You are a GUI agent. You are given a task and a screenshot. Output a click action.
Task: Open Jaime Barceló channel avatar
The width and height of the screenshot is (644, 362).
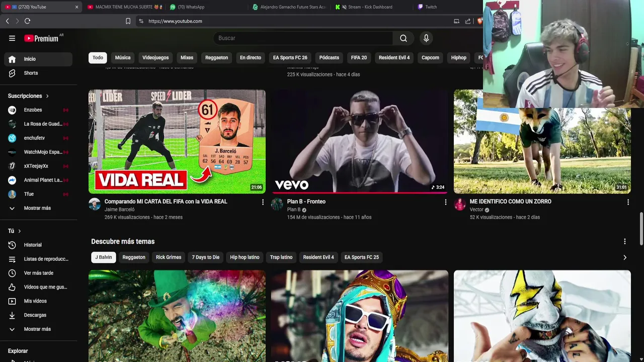[95, 204]
